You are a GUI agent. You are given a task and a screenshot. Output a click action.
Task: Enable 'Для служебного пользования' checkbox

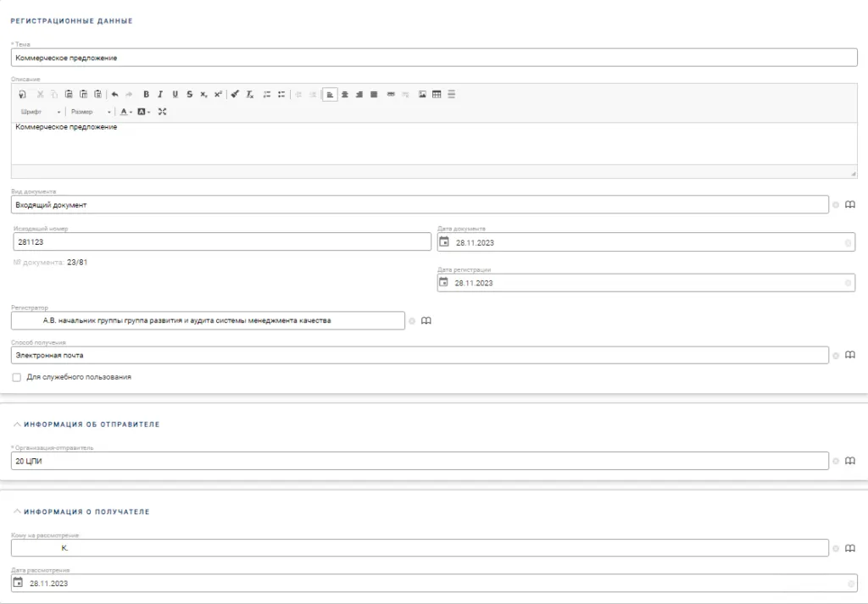[17, 377]
